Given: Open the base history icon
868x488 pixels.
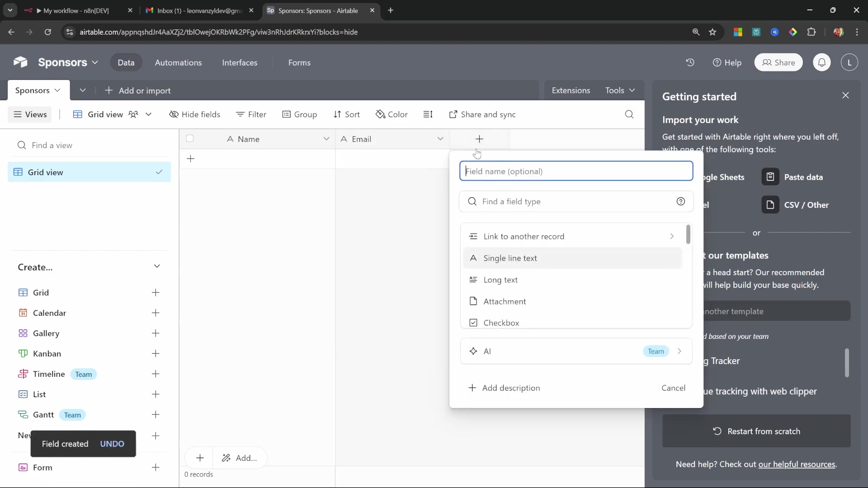Looking at the screenshot, I should (x=690, y=62).
